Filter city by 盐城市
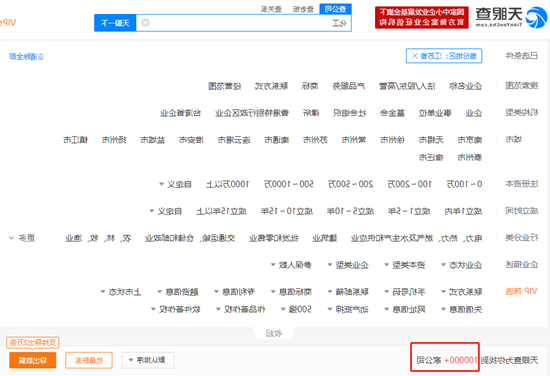The height and width of the screenshot is (376, 550). [153, 140]
